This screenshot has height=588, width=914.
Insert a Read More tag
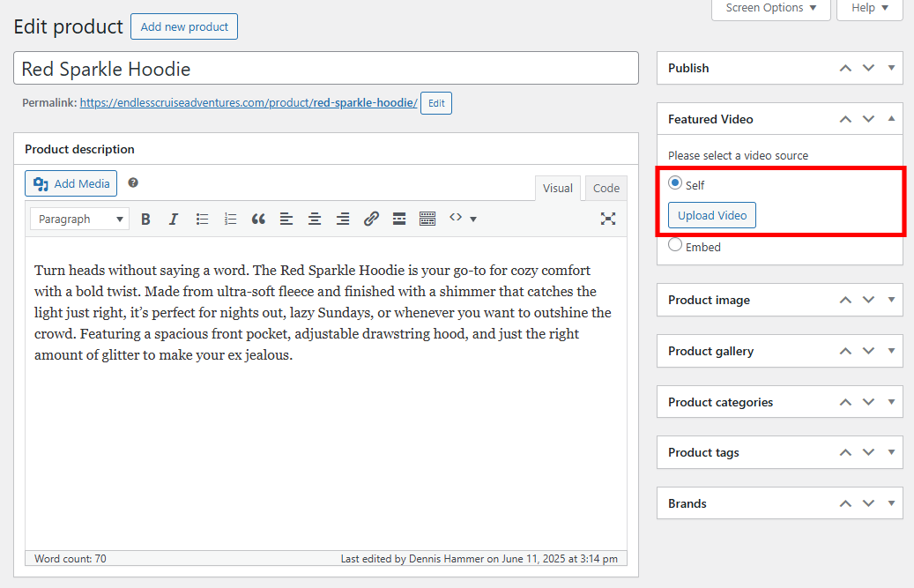(399, 218)
